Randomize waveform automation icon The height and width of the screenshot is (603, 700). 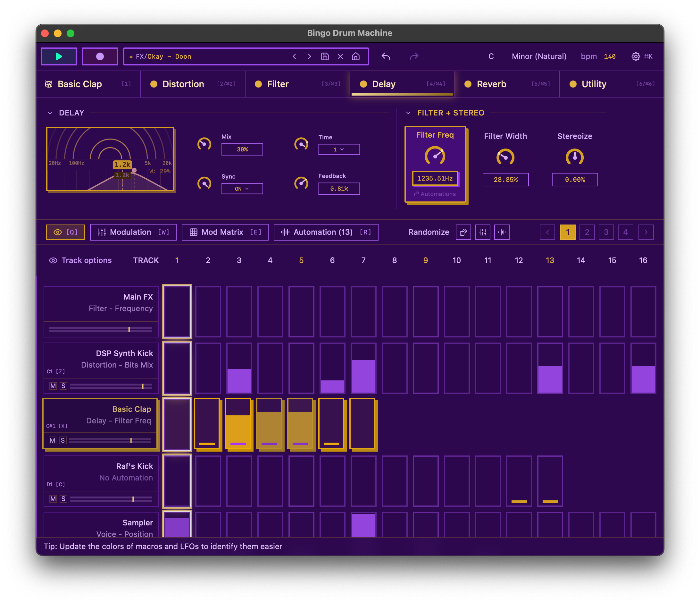click(502, 232)
